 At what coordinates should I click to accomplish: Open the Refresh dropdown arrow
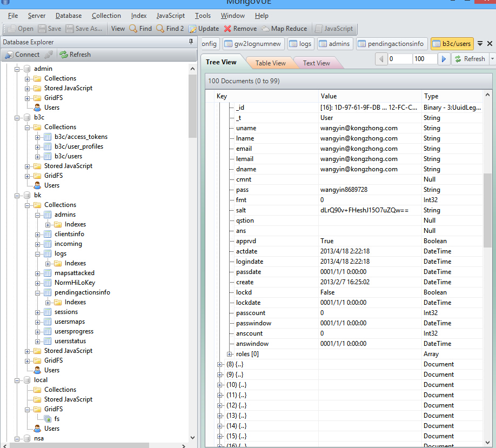[x=492, y=59]
